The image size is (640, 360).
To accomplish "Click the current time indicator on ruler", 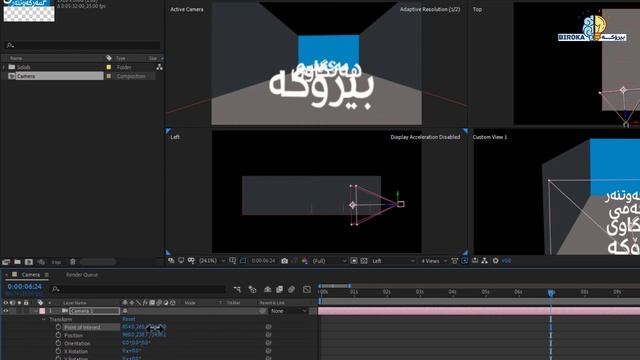I will pos(551,292).
